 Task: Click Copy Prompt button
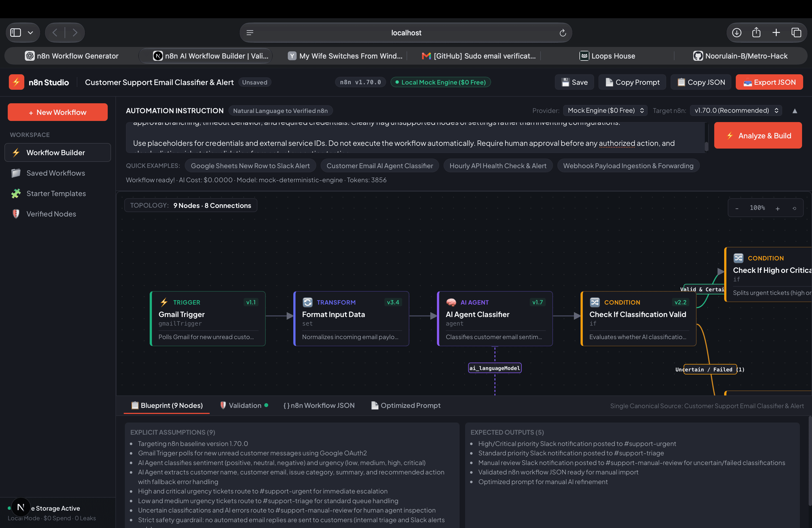click(x=632, y=82)
